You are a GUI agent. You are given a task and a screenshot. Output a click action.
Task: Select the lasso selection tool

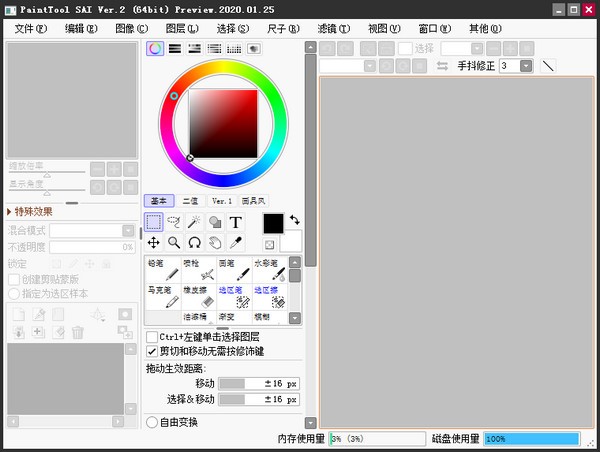[x=174, y=222]
